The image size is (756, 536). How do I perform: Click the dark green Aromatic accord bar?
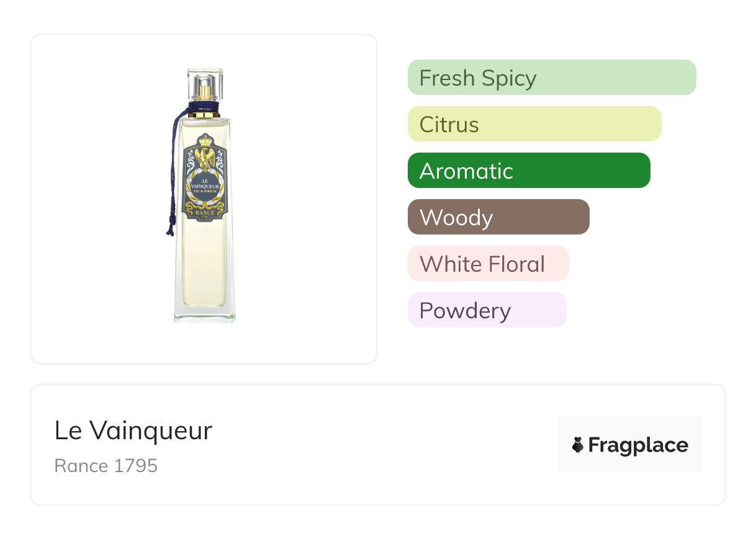pyautogui.click(x=528, y=171)
